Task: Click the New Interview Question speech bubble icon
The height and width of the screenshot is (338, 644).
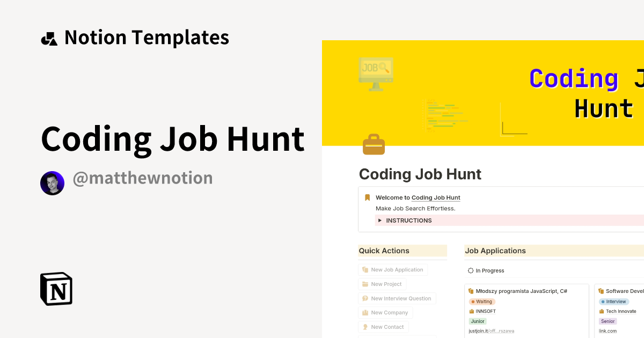Action: tap(364, 298)
